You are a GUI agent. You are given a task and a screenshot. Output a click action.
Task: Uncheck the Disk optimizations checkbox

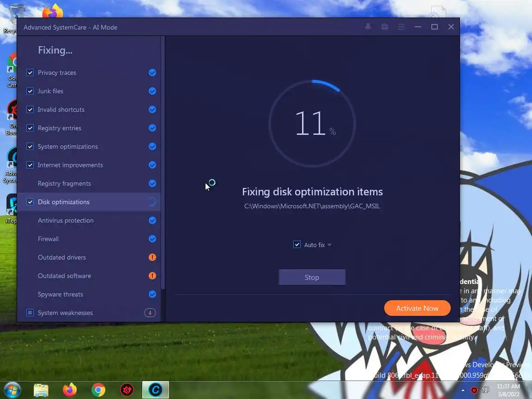point(30,202)
